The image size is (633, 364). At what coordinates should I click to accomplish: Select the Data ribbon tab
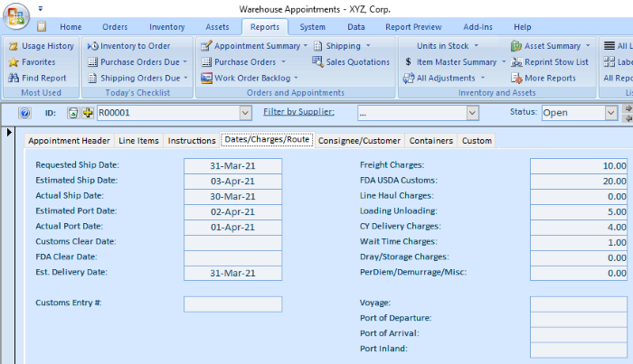(x=356, y=27)
